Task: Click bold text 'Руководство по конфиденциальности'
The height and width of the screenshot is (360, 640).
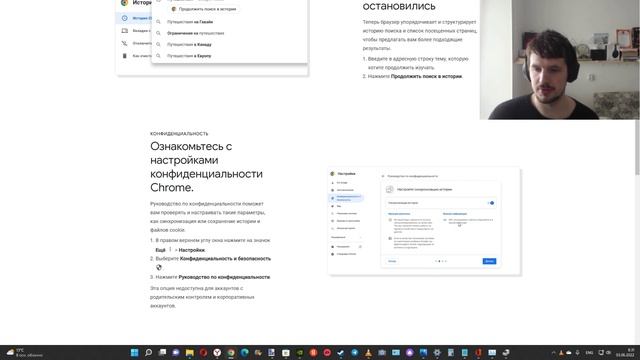Action: point(224,277)
